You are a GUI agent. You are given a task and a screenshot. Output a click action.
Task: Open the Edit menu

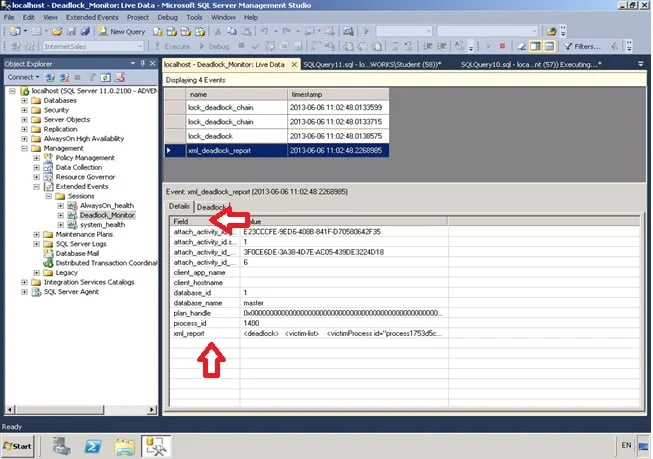[x=29, y=17]
